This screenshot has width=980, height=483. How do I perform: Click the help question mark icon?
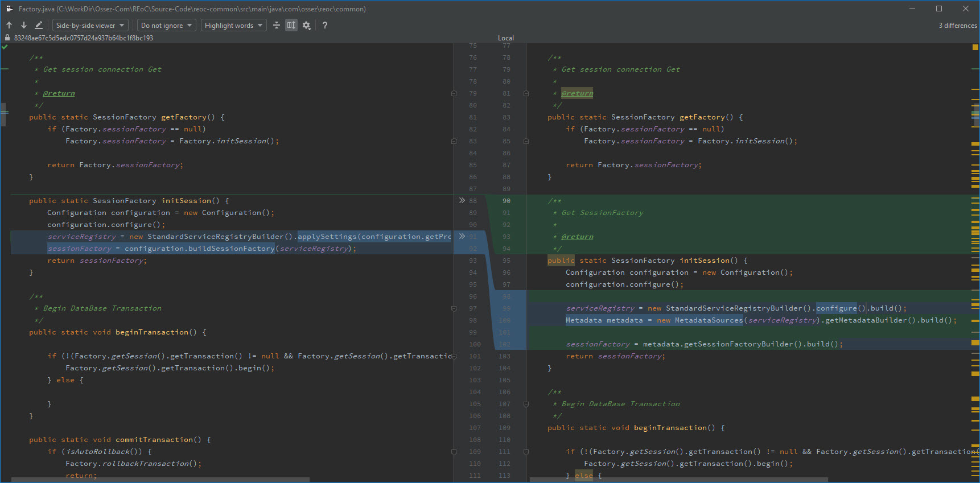click(325, 25)
